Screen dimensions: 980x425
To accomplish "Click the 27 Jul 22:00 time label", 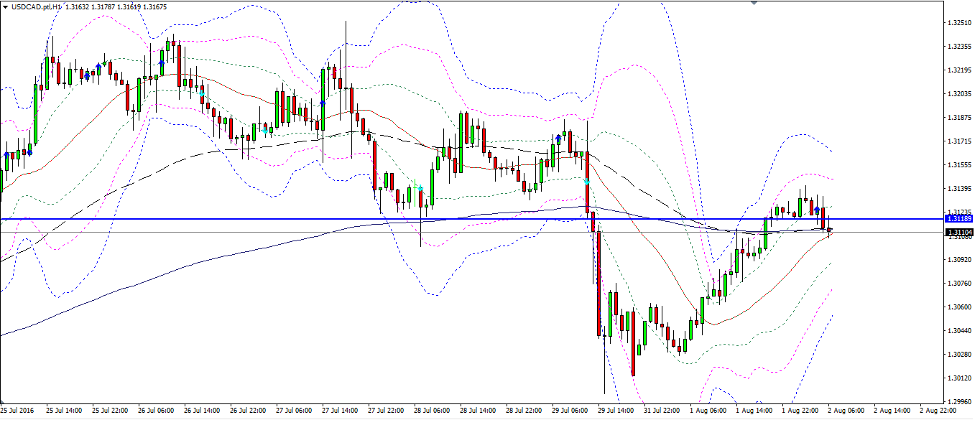I will (386, 411).
